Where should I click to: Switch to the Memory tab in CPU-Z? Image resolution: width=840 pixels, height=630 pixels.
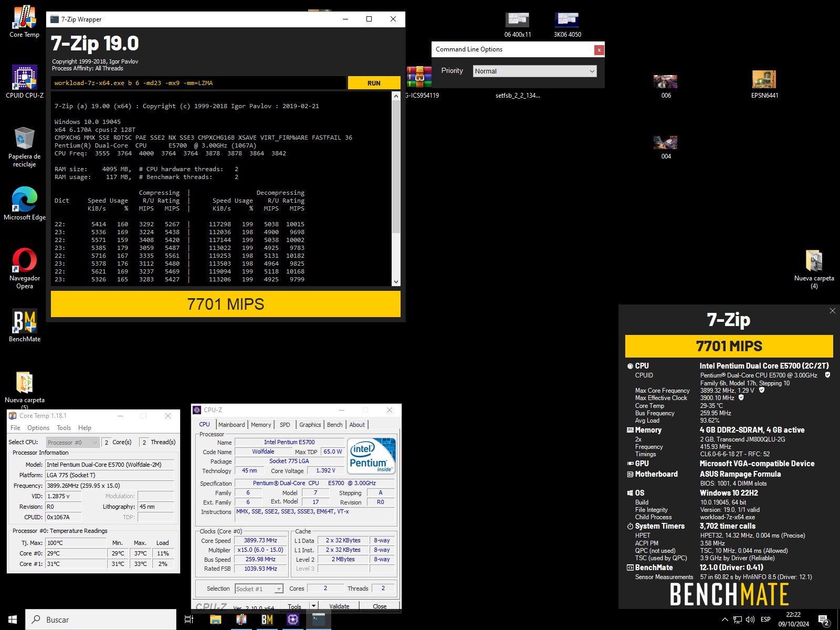click(x=261, y=425)
